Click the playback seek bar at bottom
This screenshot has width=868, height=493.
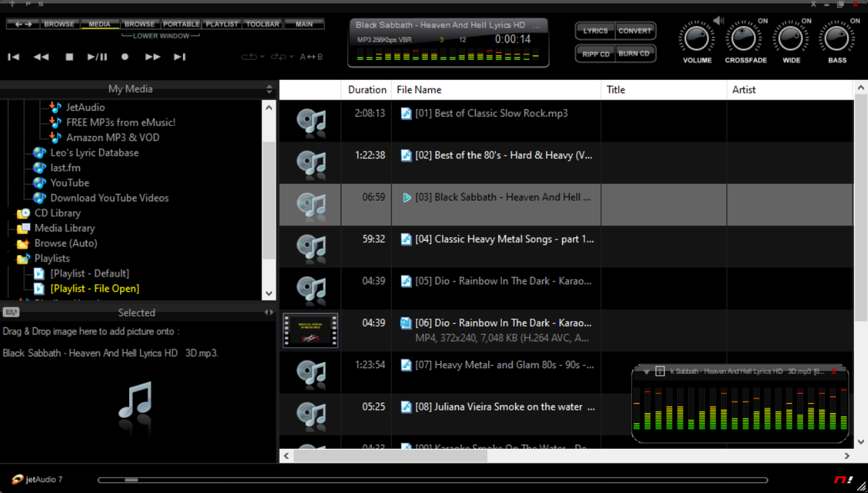coord(433,480)
